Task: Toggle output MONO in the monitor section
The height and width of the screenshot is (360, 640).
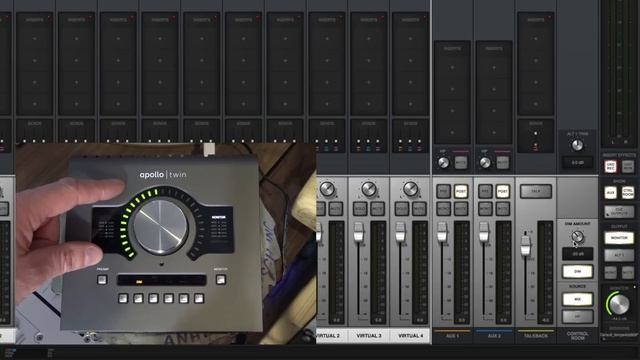Action: tap(610, 272)
